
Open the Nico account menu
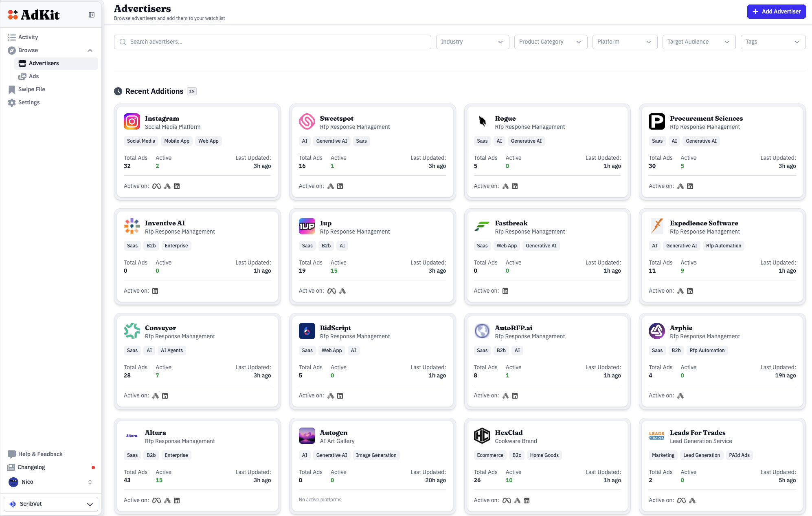(x=28, y=482)
